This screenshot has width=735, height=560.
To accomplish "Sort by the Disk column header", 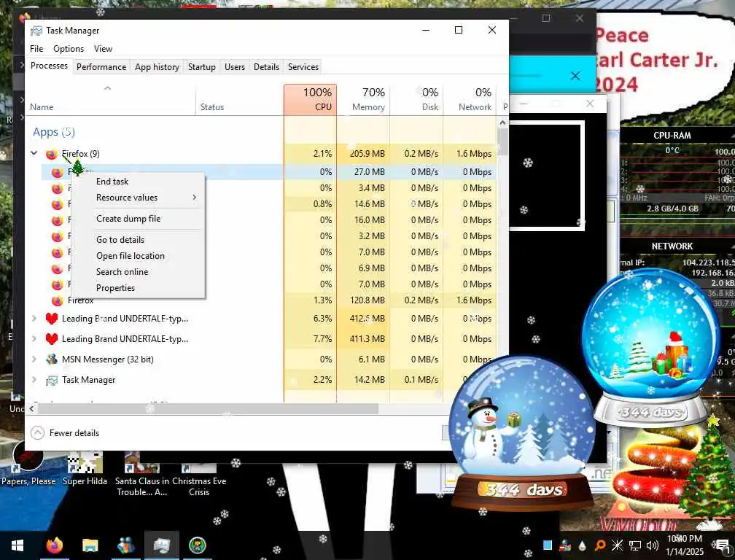I will (x=416, y=99).
